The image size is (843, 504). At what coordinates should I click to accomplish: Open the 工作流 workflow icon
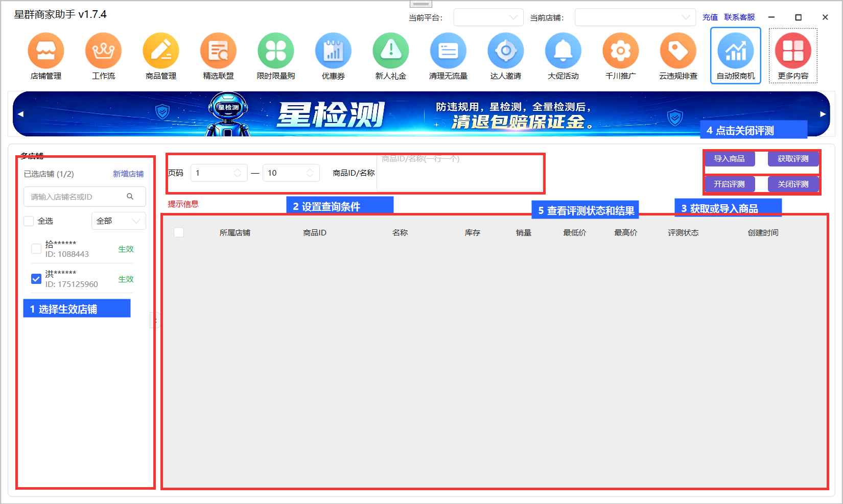(x=103, y=51)
